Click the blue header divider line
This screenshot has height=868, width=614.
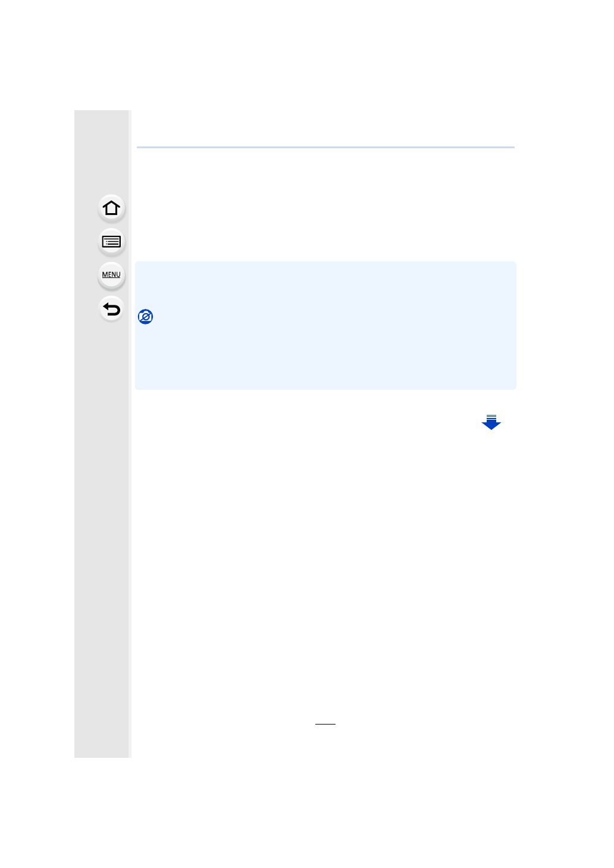(325, 147)
